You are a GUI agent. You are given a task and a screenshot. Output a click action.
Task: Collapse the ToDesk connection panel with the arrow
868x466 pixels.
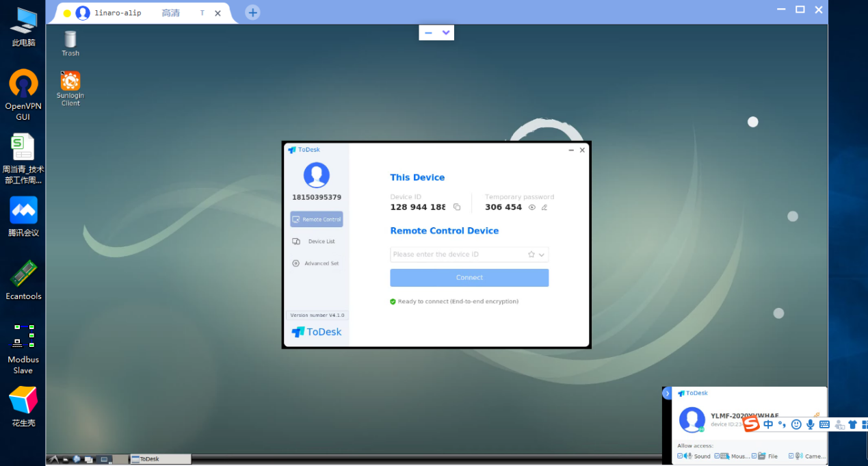point(667,393)
